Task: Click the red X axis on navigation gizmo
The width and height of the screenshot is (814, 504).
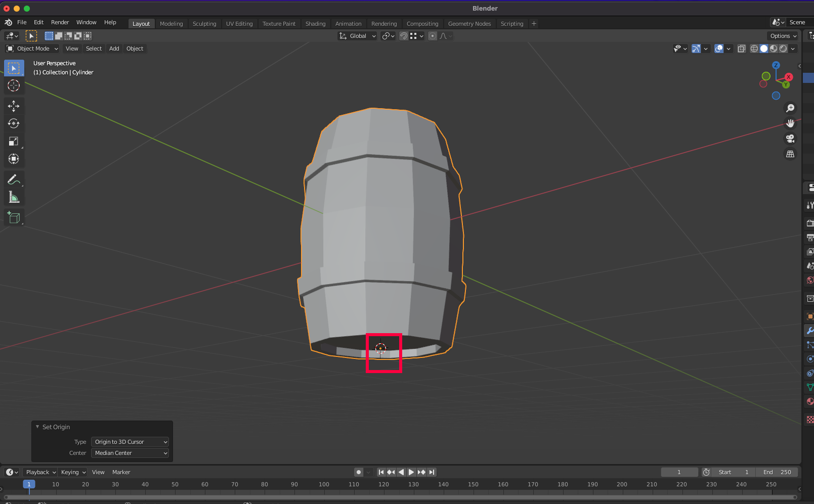Action: 788,77
